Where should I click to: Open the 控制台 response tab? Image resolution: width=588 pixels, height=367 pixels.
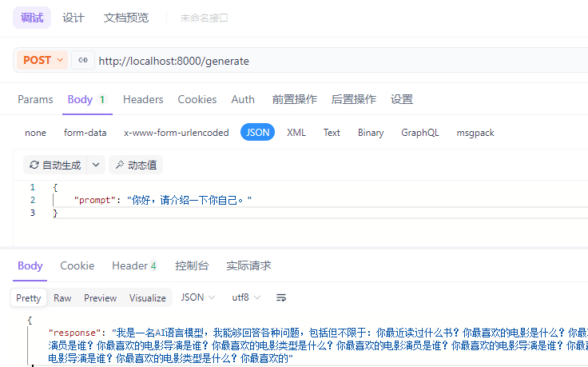coord(192,265)
